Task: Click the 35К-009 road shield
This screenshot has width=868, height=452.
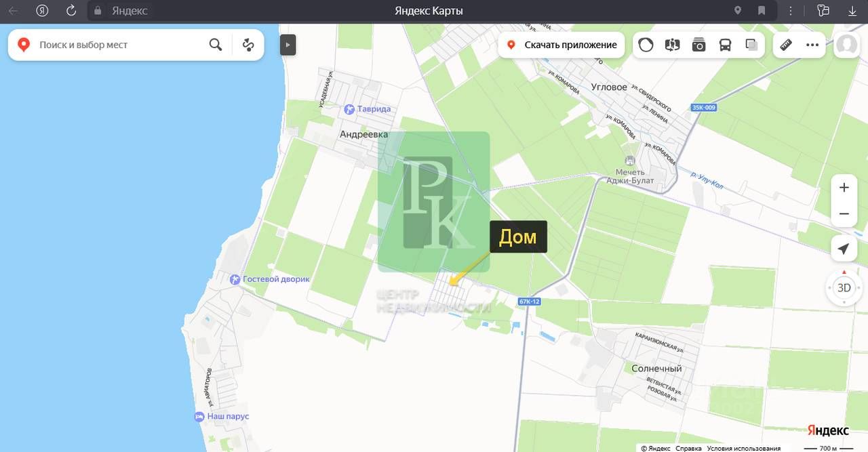Action: tap(704, 108)
